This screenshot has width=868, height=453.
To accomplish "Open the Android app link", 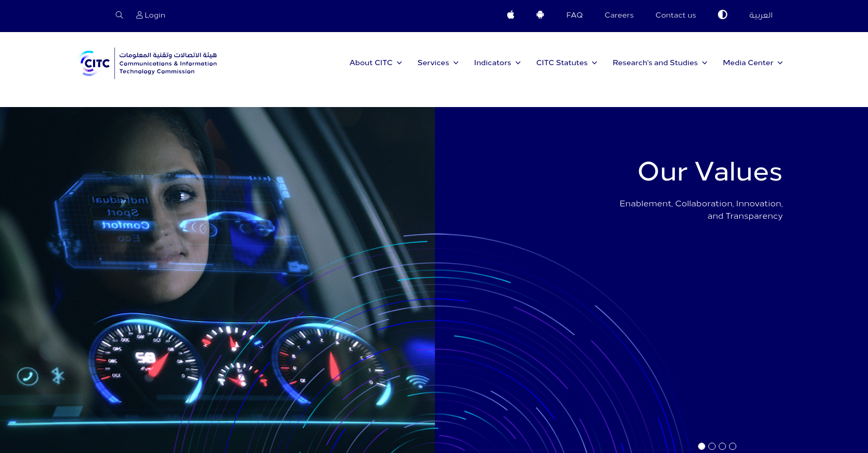I will point(540,14).
